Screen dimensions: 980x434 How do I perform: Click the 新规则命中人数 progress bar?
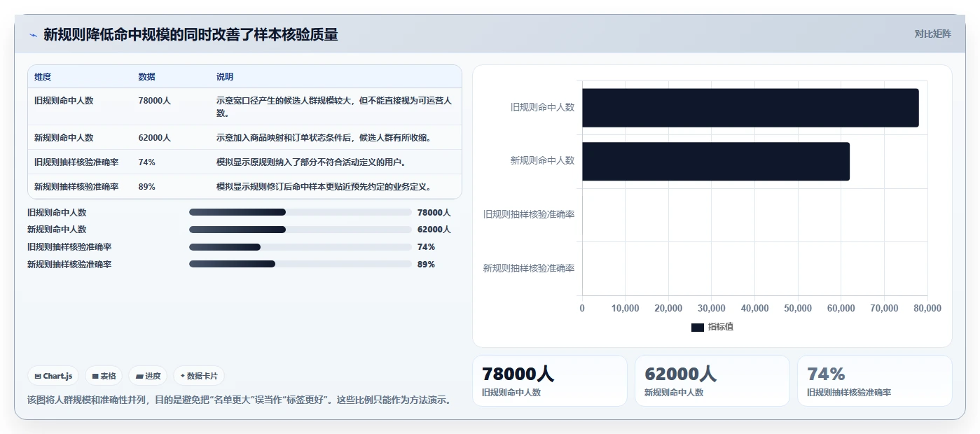[300, 230]
